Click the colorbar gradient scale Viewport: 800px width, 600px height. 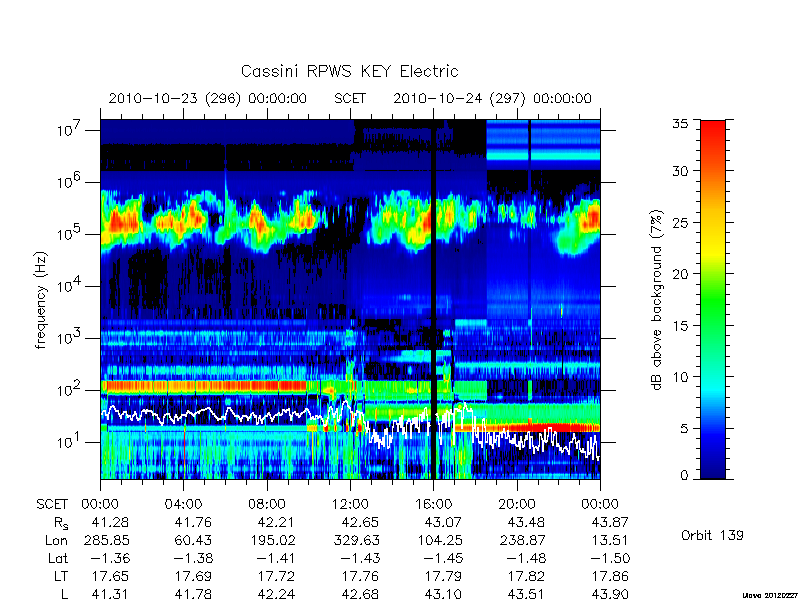(713, 299)
